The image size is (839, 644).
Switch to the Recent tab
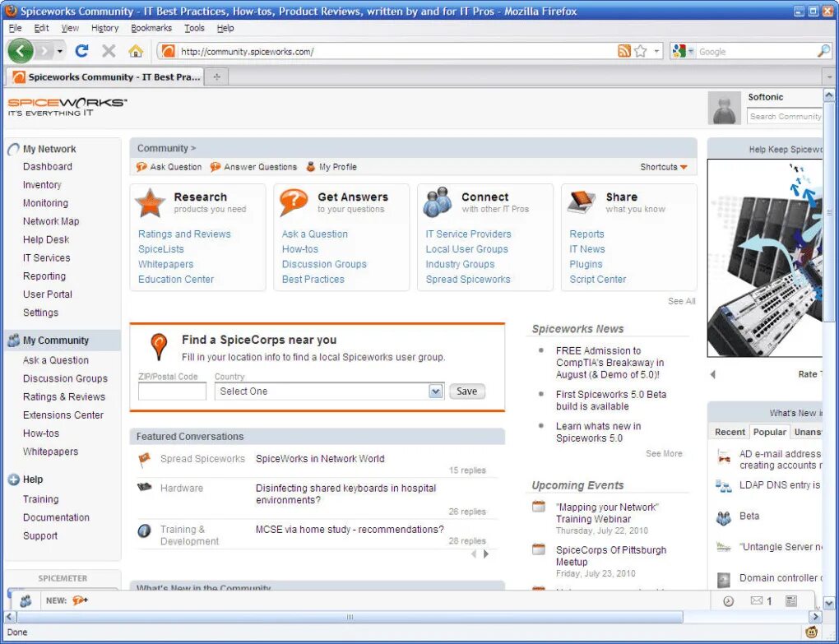pyautogui.click(x=730, y=432)
